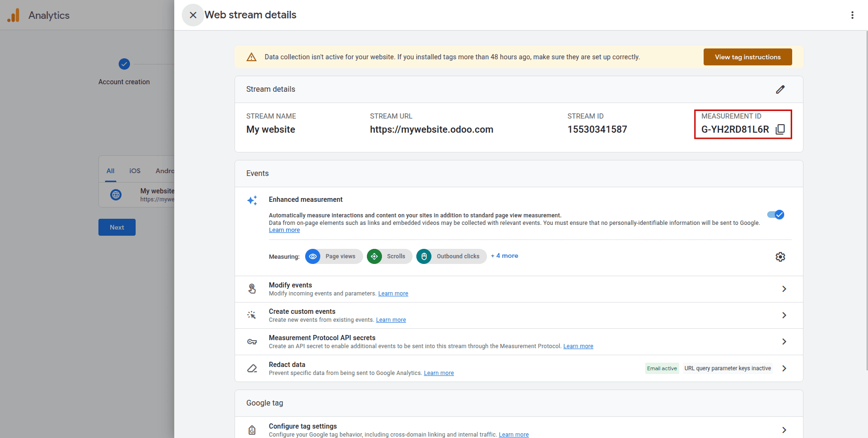This screenshot has width=868, height=438.
Task: Click the Redact data title
Action: click(x=287, y=365)
